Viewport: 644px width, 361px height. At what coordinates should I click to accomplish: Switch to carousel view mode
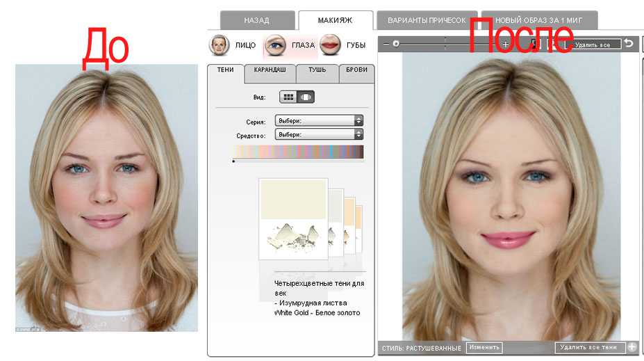coord(306,97)
